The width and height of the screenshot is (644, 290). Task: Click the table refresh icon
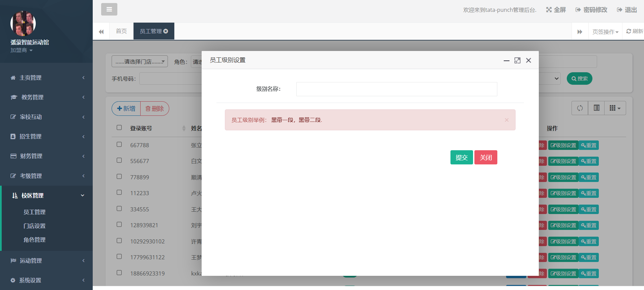coord(580,108)
